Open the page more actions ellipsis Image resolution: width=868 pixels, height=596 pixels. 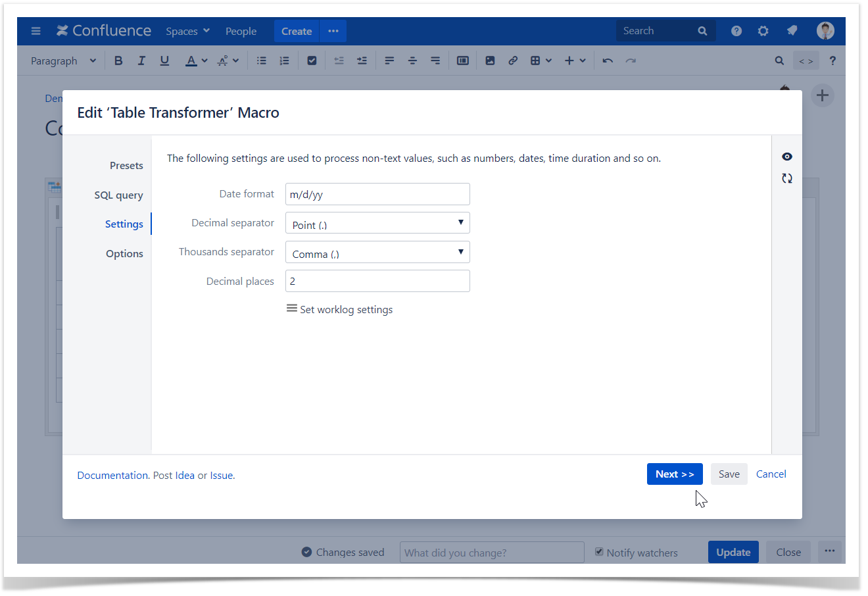(x=830, y=551)
